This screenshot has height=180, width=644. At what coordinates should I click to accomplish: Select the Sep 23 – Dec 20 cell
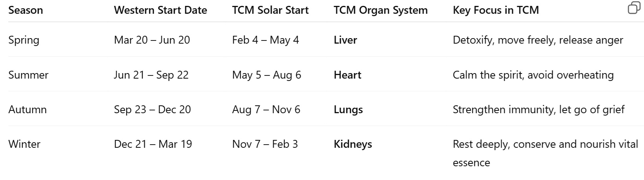point(152,109)
